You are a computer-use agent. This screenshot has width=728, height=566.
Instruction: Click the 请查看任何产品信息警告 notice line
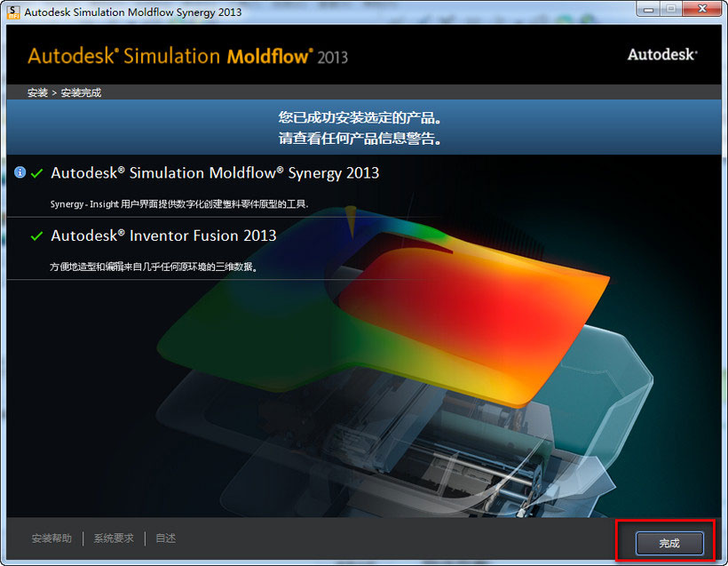click(360, 139)
